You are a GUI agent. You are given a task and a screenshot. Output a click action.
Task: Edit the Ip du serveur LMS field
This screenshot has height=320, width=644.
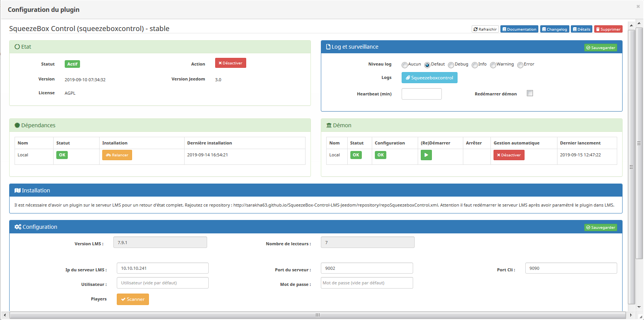tap(163, 268)
